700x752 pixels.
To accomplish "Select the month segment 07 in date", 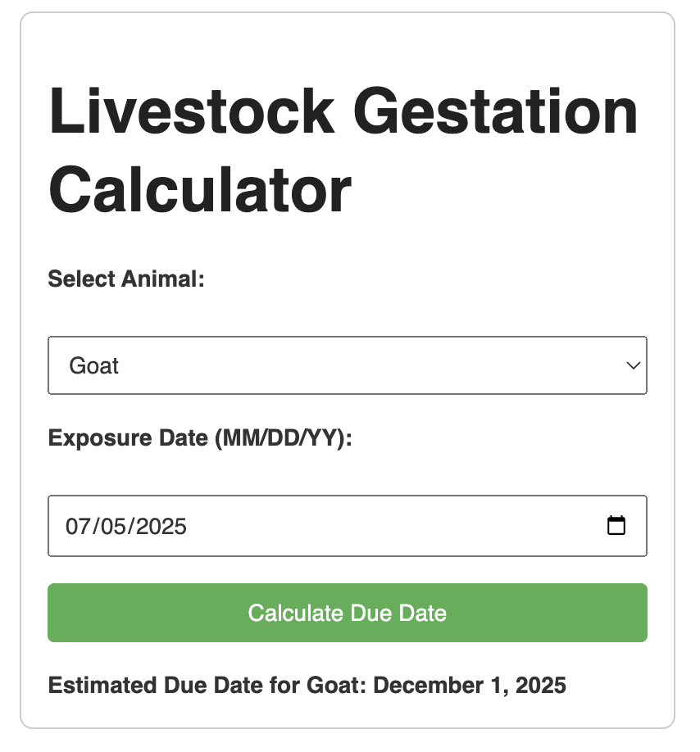I will (78, 526).
